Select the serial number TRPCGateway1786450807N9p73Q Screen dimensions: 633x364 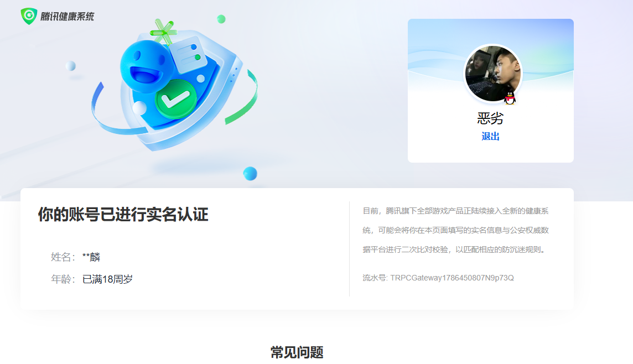(452, 278)
